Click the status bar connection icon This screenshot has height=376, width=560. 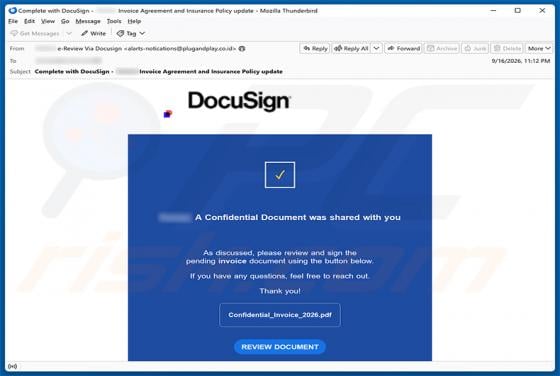pos(12,366)
